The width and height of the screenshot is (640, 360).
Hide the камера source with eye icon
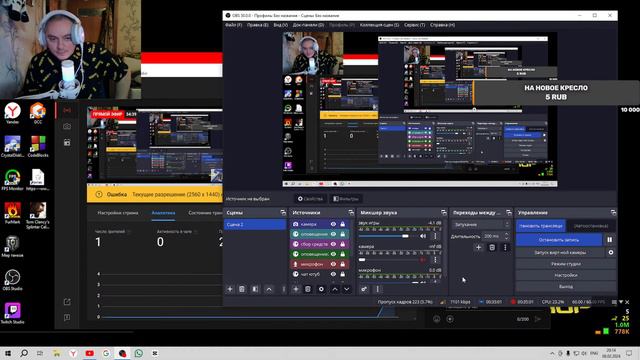coord(333,224)
